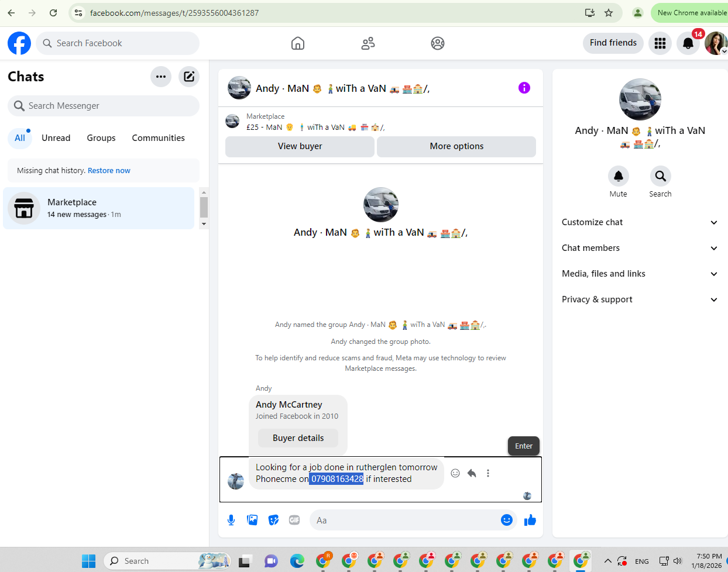This screenshot has height=572, width=728.
Task: Click Restore now link
Action: (x=109, y=171)
